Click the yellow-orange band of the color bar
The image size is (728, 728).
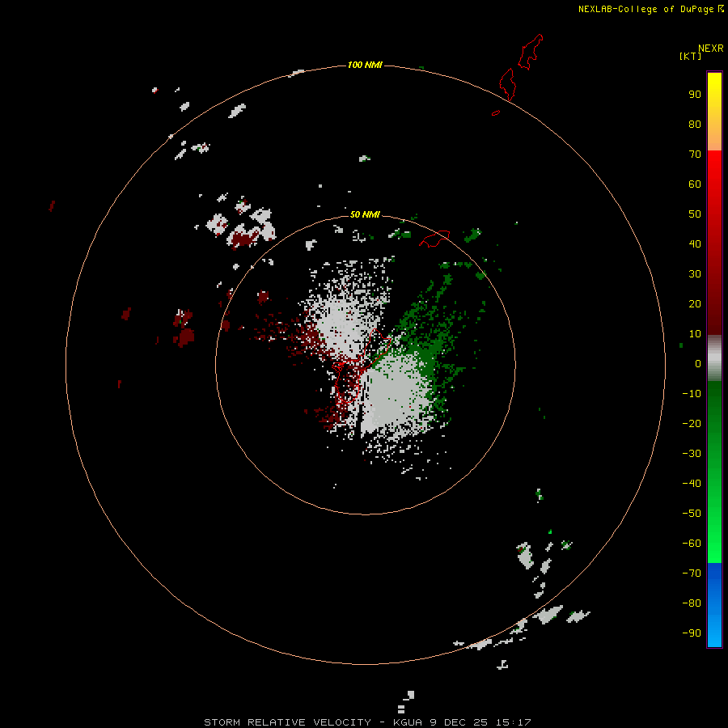tap(714, 112)
